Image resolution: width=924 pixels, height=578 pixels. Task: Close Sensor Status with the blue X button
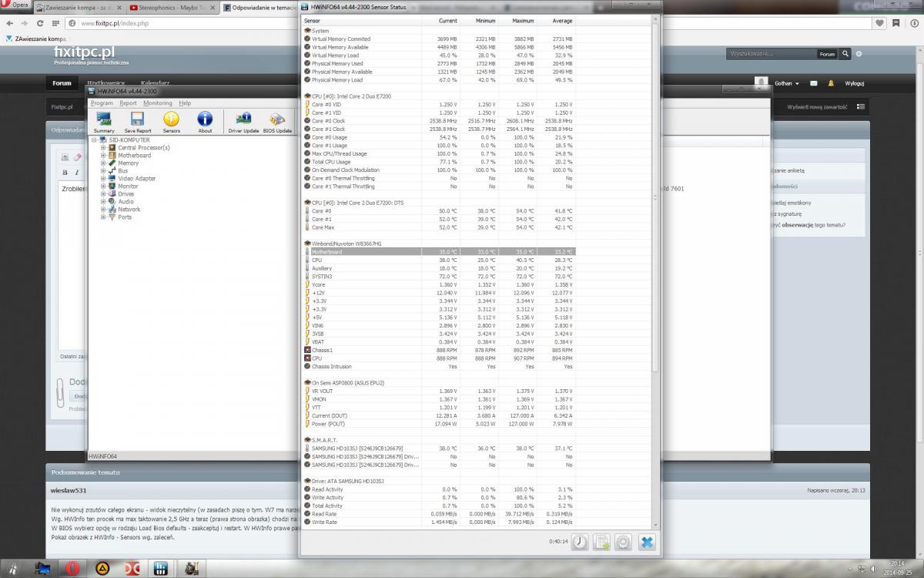pos(647,542)
